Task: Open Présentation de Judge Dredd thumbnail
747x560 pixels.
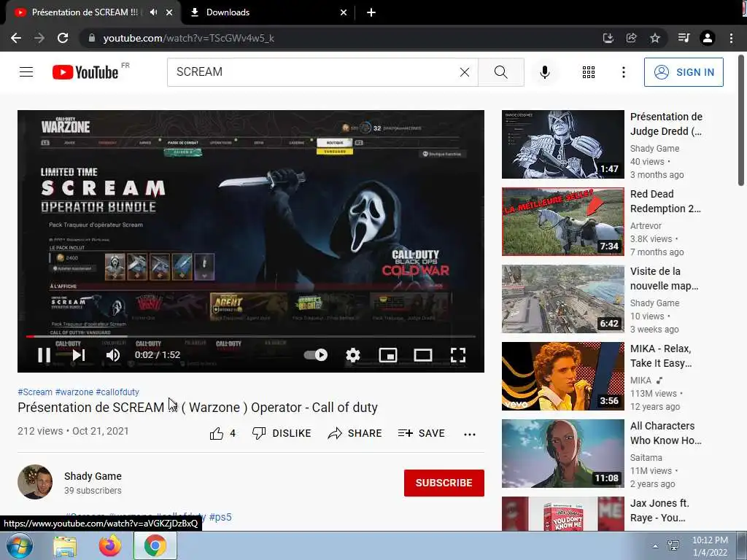Action: pyautogui.click(x=562, y=144)
